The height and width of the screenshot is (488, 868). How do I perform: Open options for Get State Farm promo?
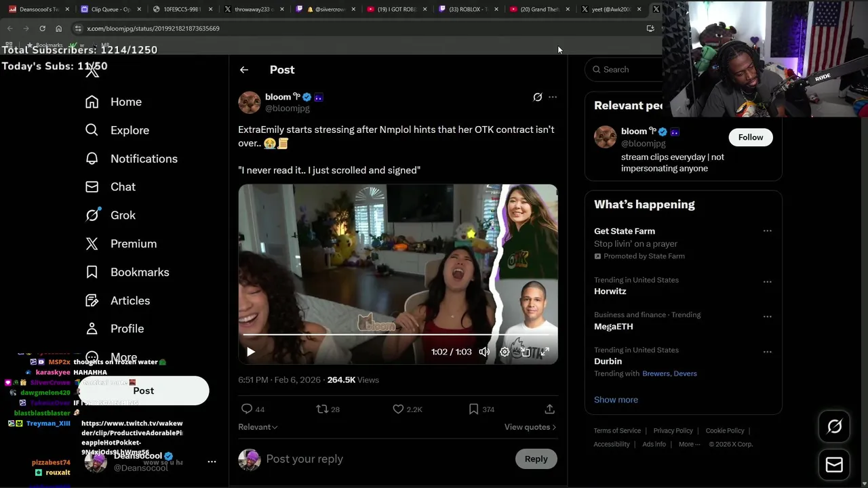pos(767,231)
